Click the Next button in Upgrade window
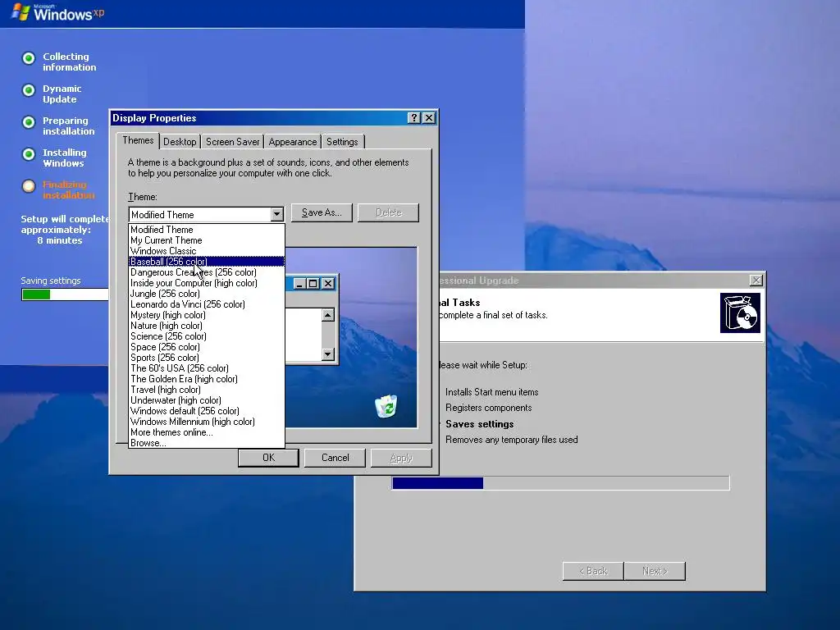 click(655, 571)
